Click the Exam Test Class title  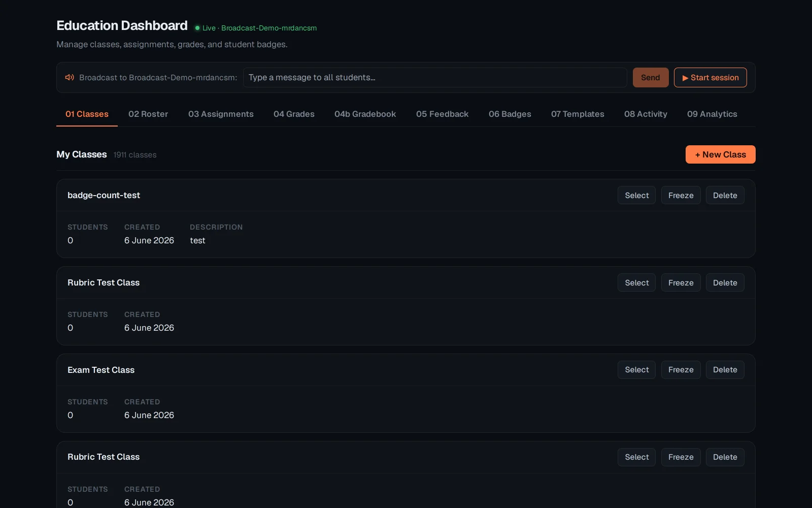(101, 370)
